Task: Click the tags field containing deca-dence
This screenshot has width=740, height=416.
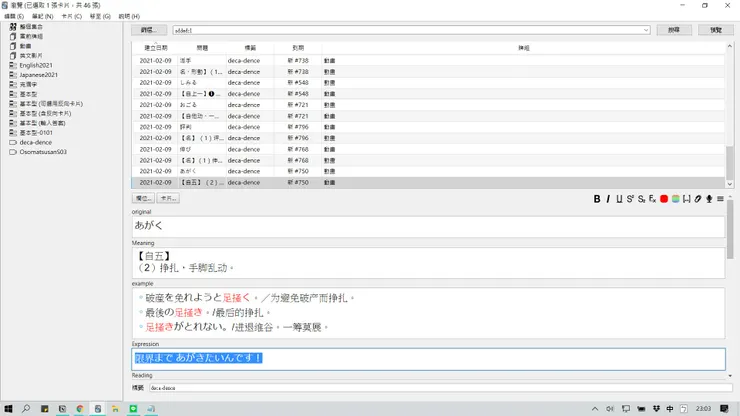Action: click(441, 388)
